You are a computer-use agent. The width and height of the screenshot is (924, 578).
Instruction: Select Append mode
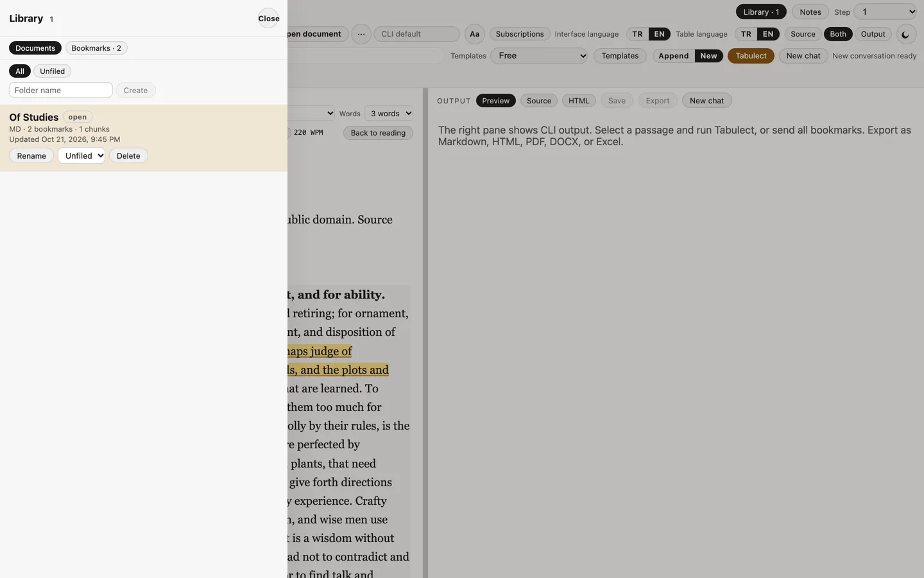point(674,56)
